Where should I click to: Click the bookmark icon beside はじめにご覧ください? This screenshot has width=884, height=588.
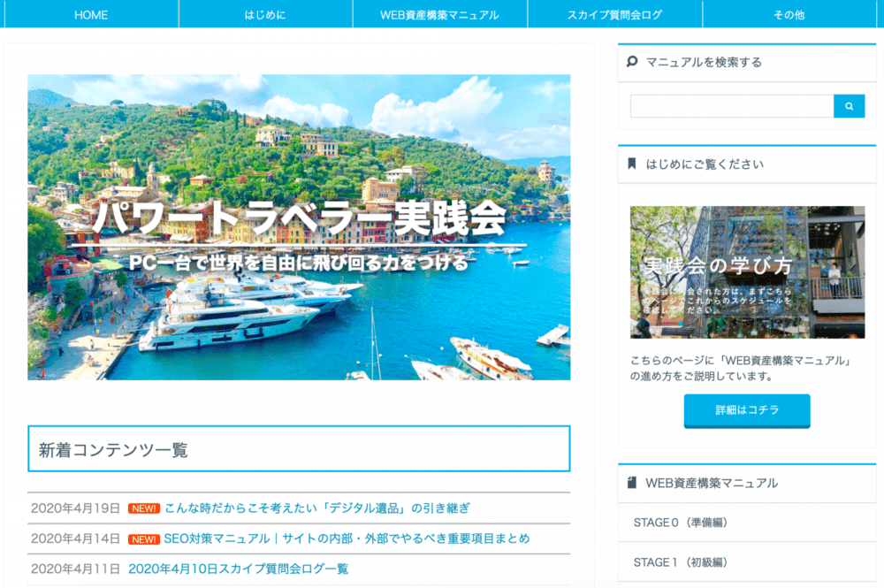632,164
